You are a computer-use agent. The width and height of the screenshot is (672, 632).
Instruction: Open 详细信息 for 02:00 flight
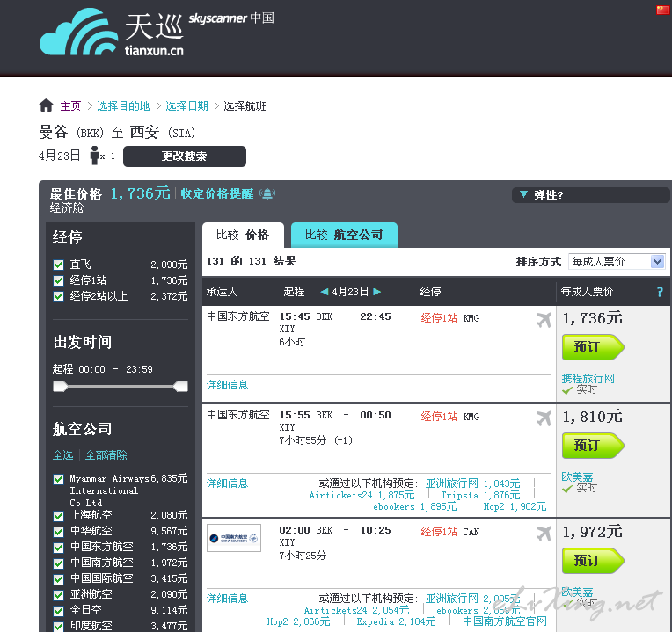pyautogui.click(x=227, y=599)
